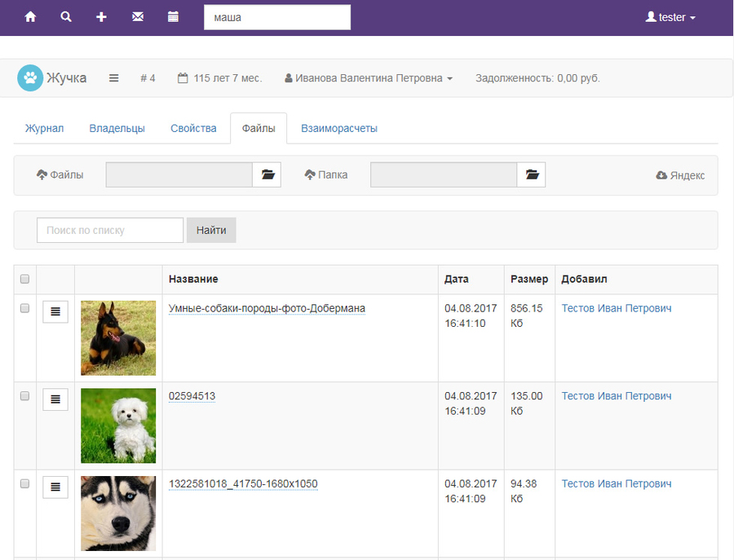This screenshot has height=560, width=734.
Task: Click the Файлы upload path field
Action: click(179, 175)
